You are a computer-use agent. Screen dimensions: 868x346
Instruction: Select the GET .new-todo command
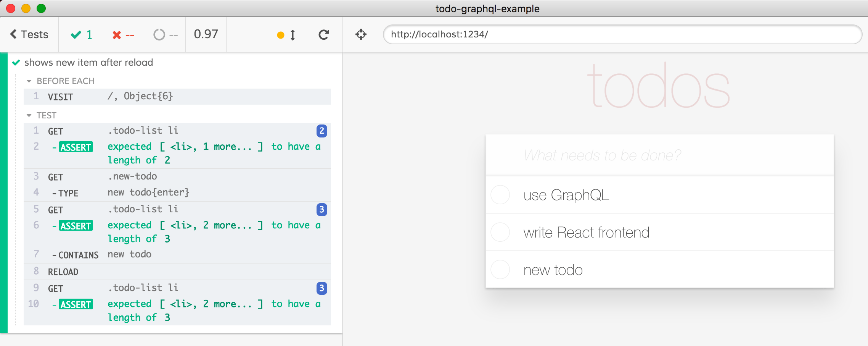177,177
